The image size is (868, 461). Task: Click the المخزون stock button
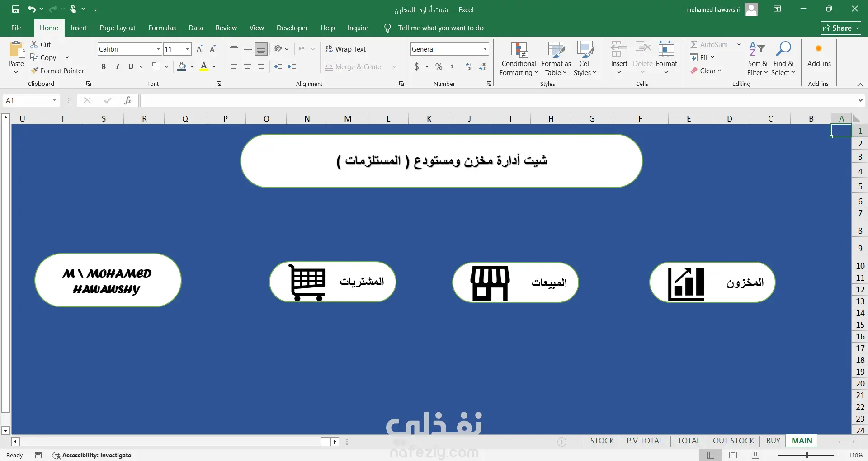(x=712, y=282)
